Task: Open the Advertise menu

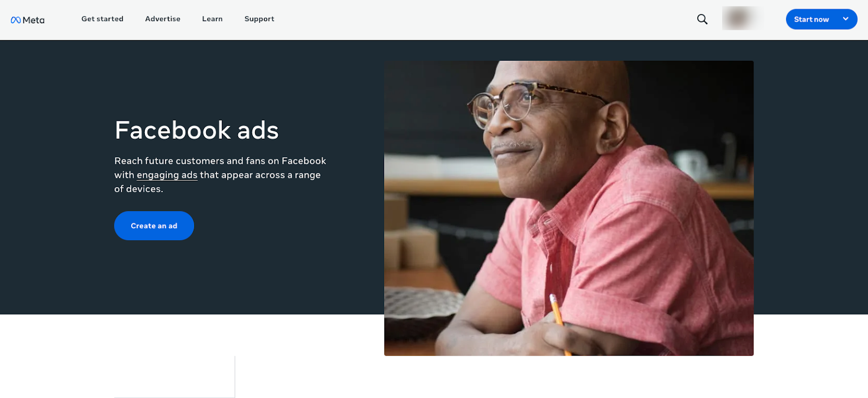Action: pos(163,19)
